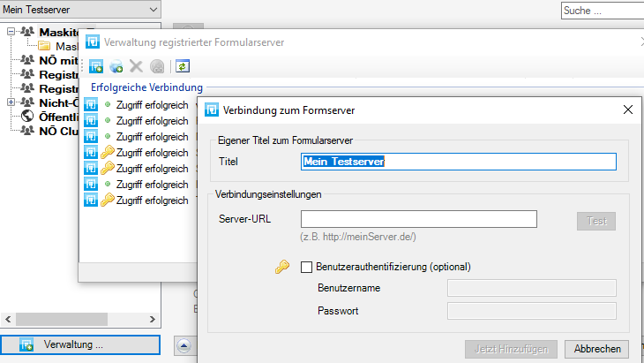Click the add form server toolbar icon
Screen dimensions: 644x363
(96, 66)
